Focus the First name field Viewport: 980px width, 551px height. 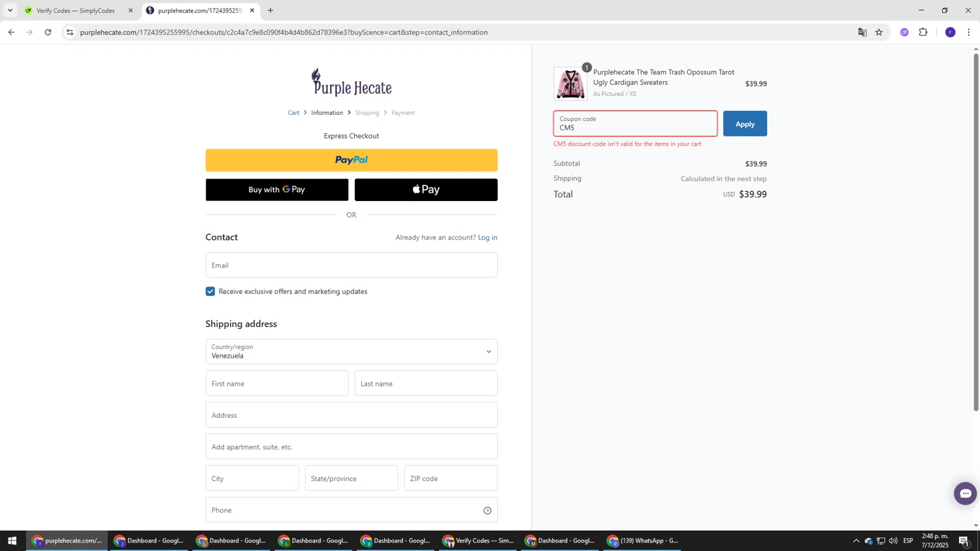277,384
